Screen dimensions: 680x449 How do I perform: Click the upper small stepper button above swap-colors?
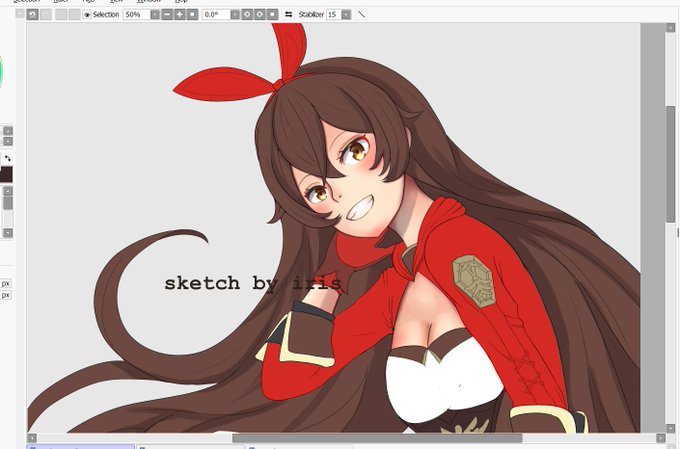(8, 131)
